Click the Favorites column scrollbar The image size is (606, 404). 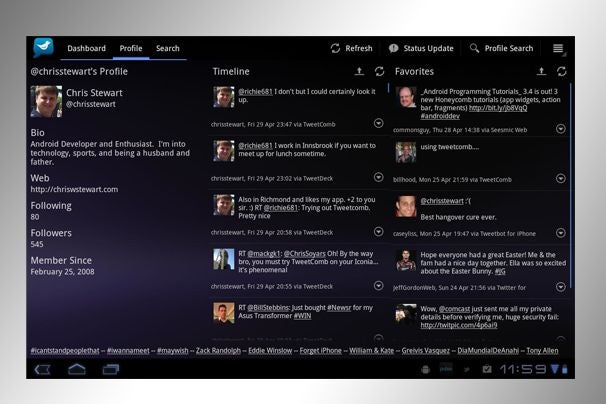tap(571, 186)
